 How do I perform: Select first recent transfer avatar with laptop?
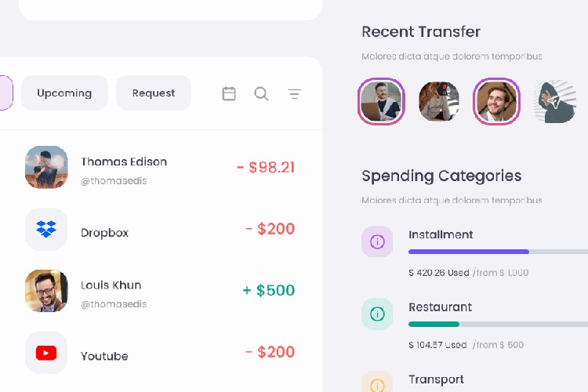(x=381, y=101)
